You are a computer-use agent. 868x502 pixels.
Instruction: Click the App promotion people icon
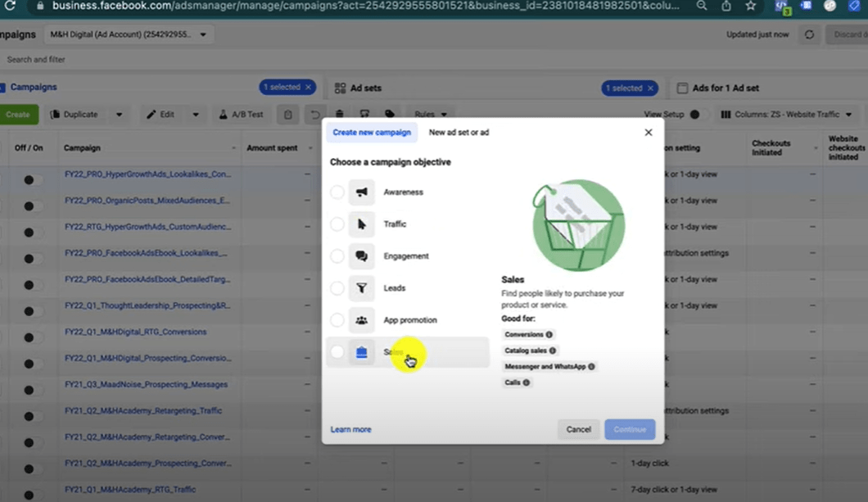point(361,320)
